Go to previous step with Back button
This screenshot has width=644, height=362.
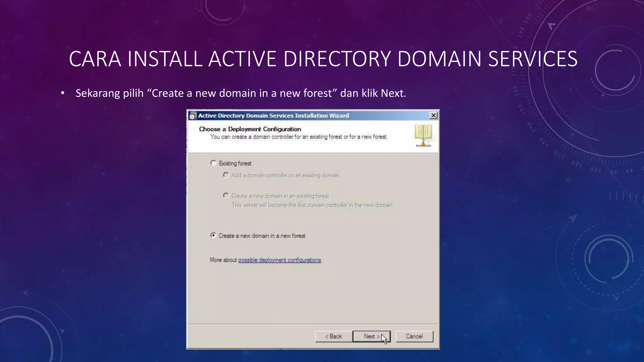point(334,336)
